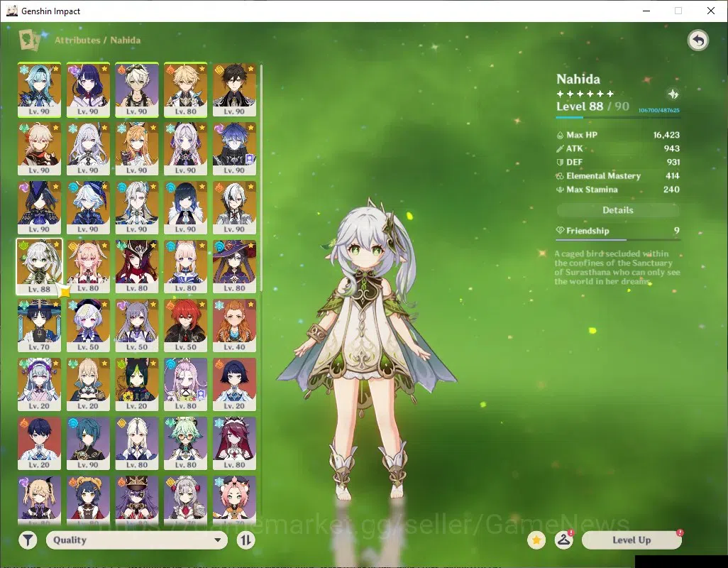Click the character list scrollbar
The height and width of the screenshot is (568, 728).
[261, 177]
